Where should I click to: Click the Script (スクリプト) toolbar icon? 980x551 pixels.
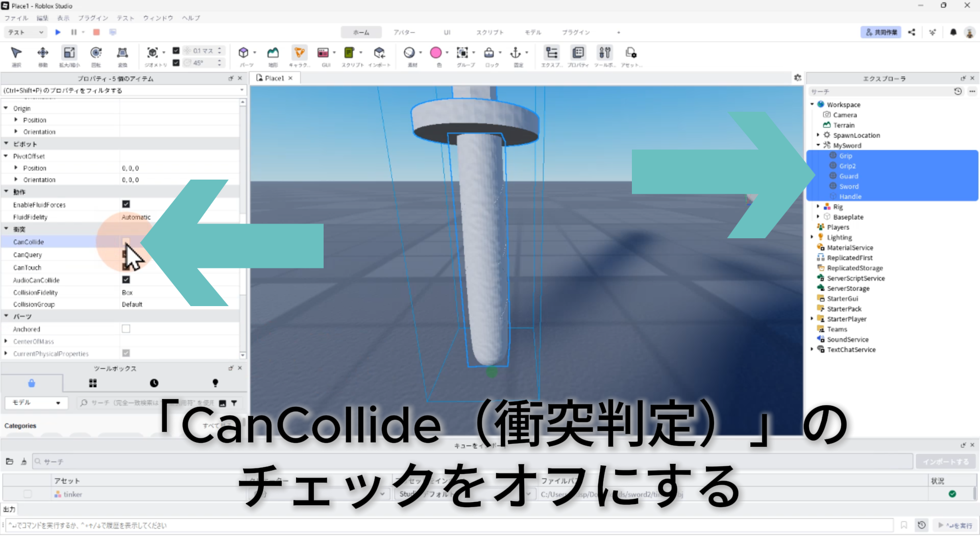point(350,53)
